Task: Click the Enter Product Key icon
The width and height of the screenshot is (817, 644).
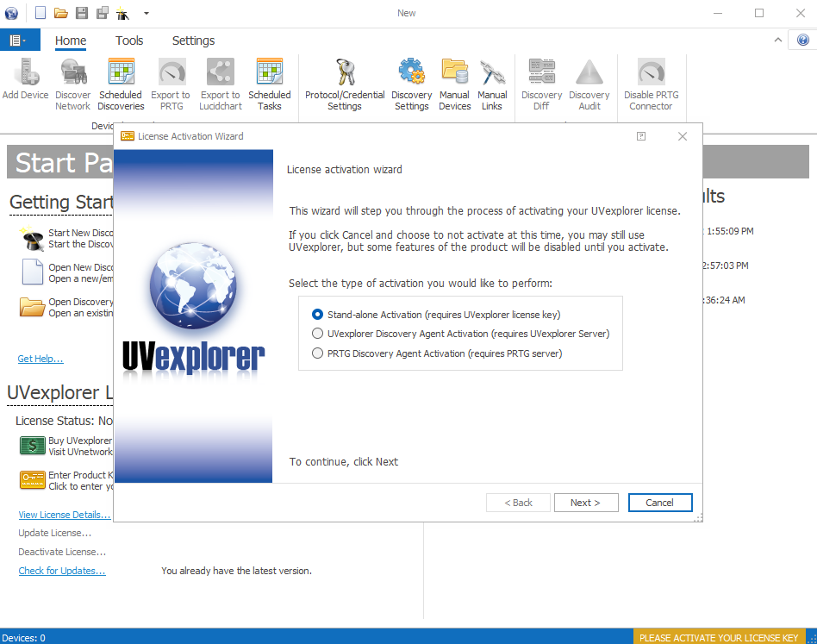Action: [32, 480]
